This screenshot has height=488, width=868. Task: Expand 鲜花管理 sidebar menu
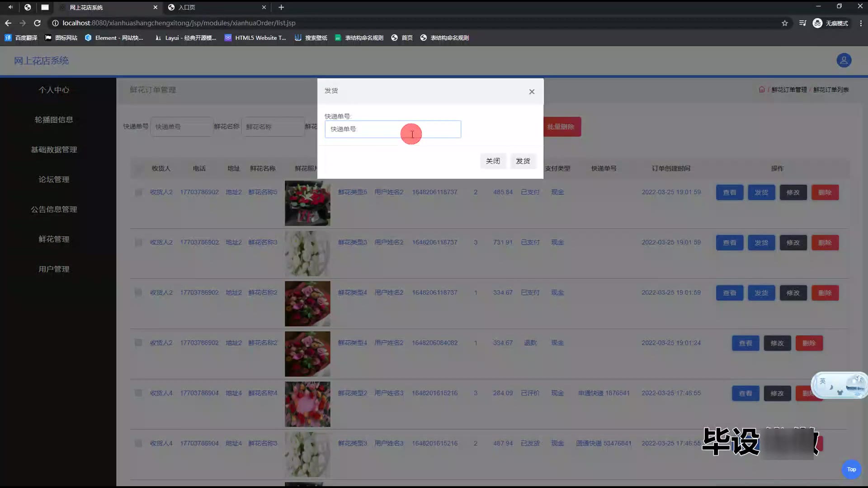(x=54, y=239)
